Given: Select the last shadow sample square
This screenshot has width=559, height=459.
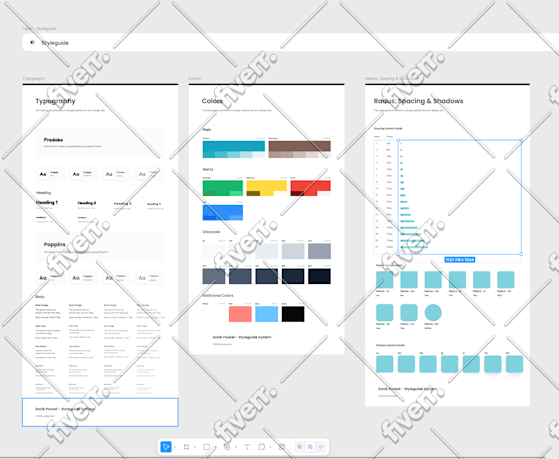Looking at the screenshot, I should [514, 364].
